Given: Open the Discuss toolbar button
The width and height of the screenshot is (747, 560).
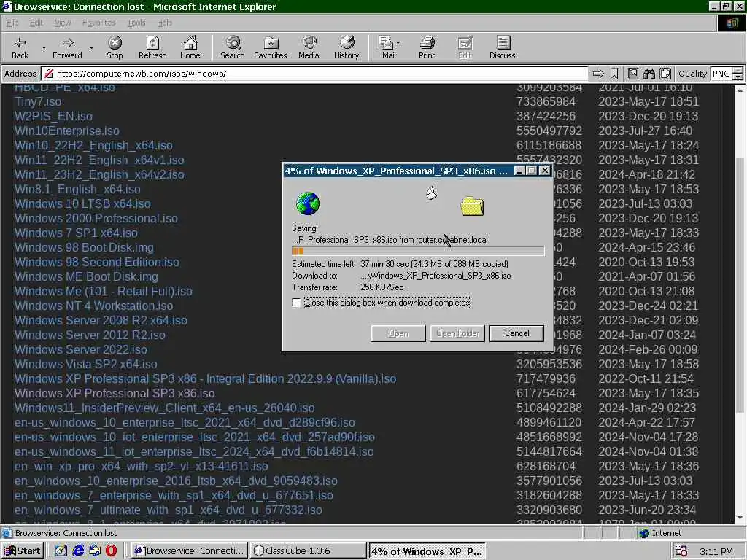Looking at the screenshot, I should pos(502,47).
